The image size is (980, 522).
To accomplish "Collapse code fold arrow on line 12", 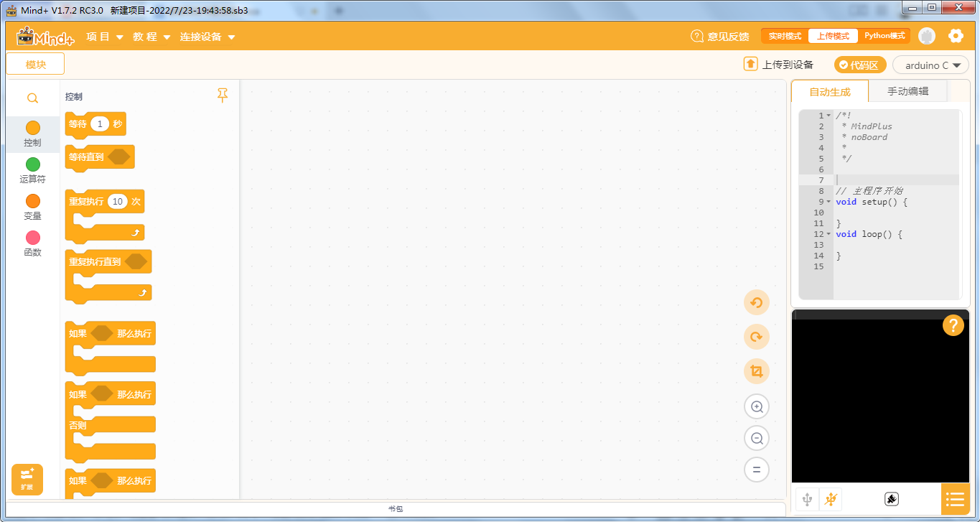I will click(x=829, y=234).
